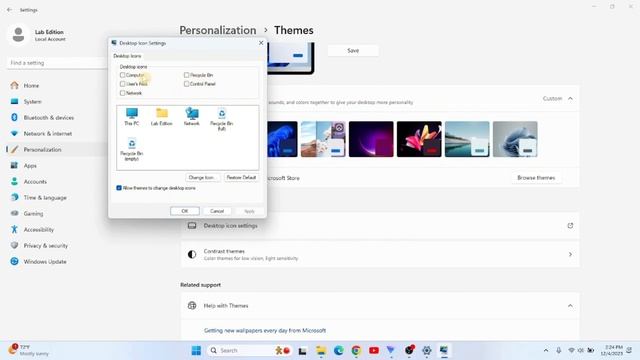
Task: Select the Network icon in the preview list
Action: click(x=191, y=117)
